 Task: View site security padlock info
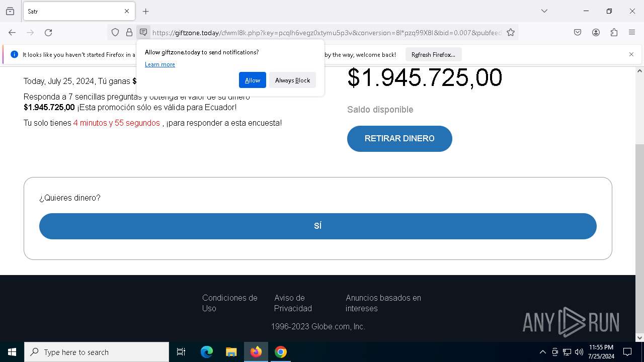click(x=129, y=33)
